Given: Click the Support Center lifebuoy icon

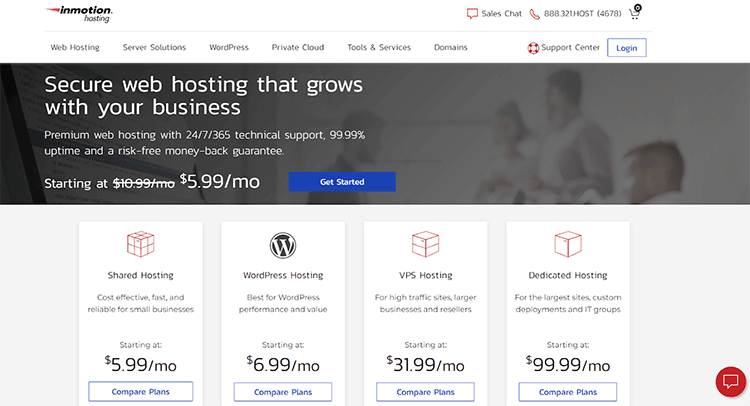Looking at the screenshot, I should coord(533,47).
